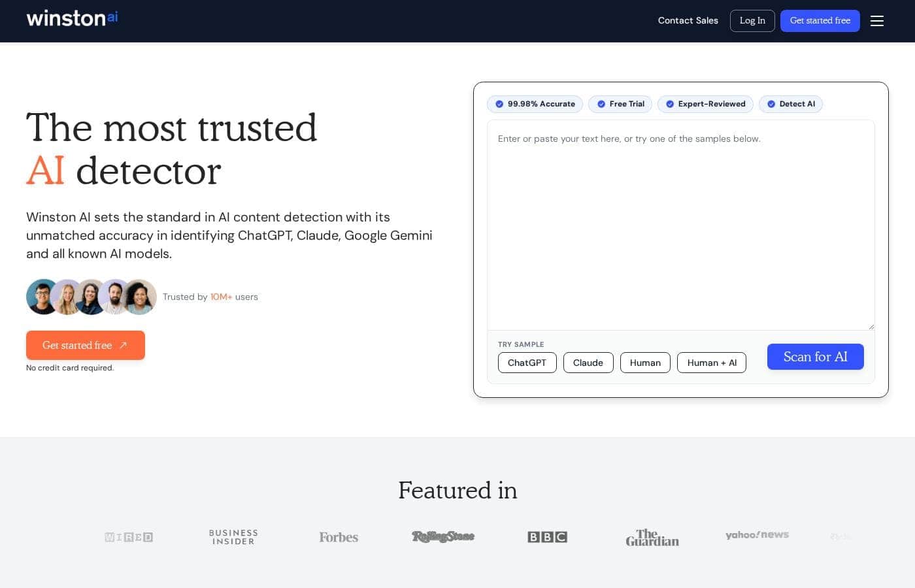The height and width of the screenshot is (588, 915).
Task: Click the Forbes logo
Action: 339,537
